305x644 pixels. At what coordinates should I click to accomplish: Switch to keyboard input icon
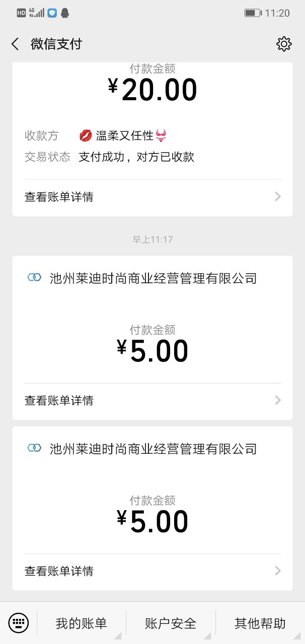pyautogui.click(x=19, y=623)
